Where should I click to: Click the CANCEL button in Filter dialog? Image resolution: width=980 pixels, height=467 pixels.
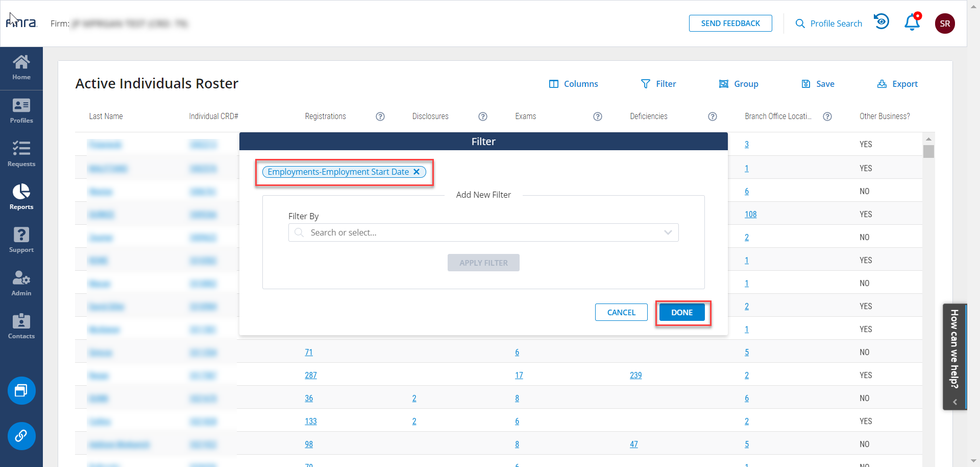621,312
